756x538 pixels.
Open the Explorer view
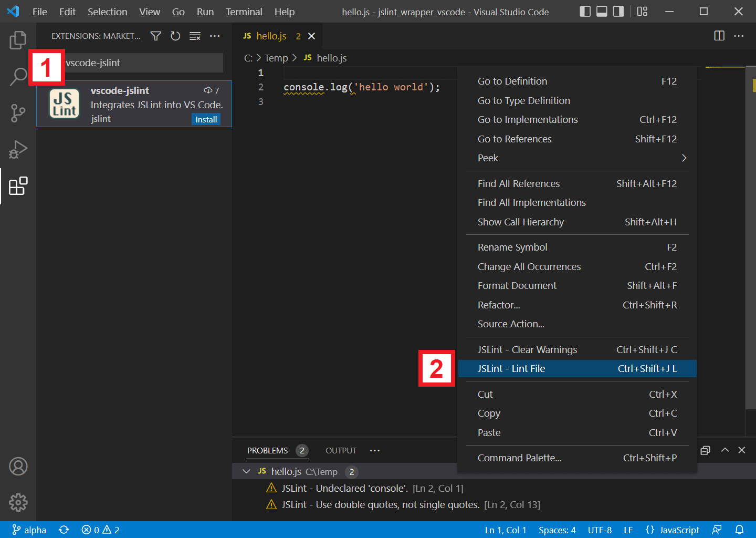[x=18, y=40]
